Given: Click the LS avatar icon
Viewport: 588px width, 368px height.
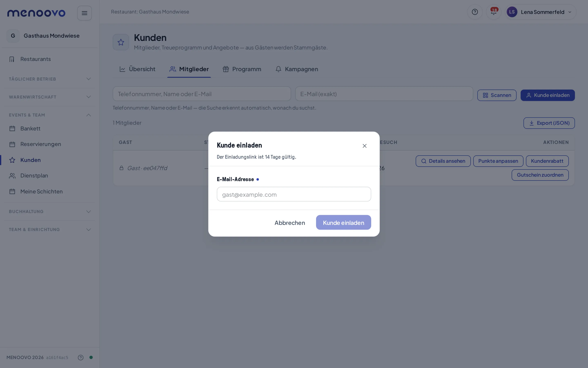Looking at the screenshot, I should (512, 12).
